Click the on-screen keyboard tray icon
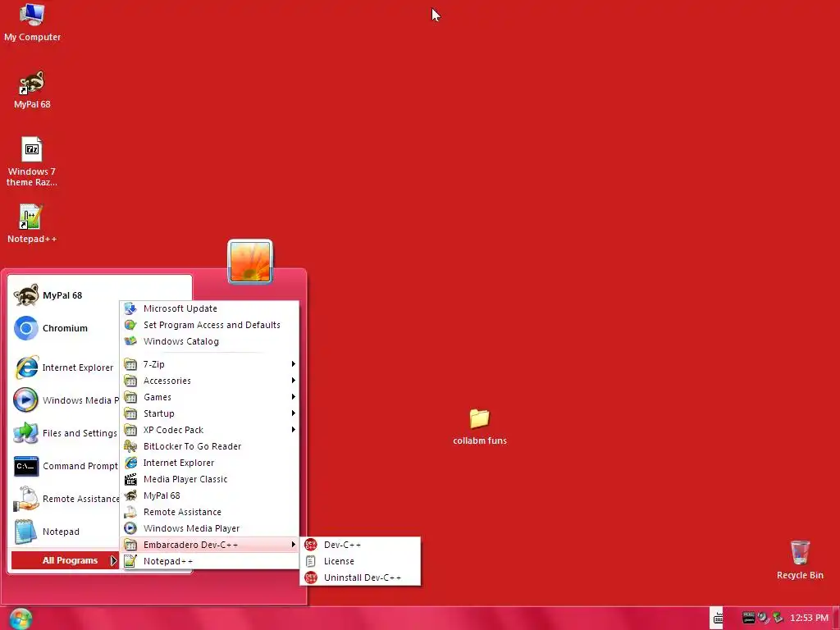The image size is (840, 630). (718, 619)
